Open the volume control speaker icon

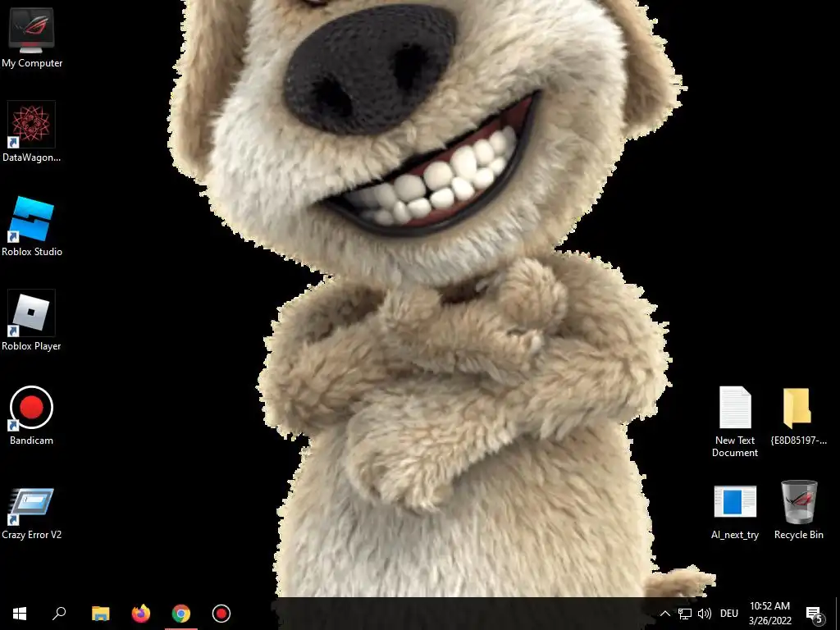coord(705,614)
